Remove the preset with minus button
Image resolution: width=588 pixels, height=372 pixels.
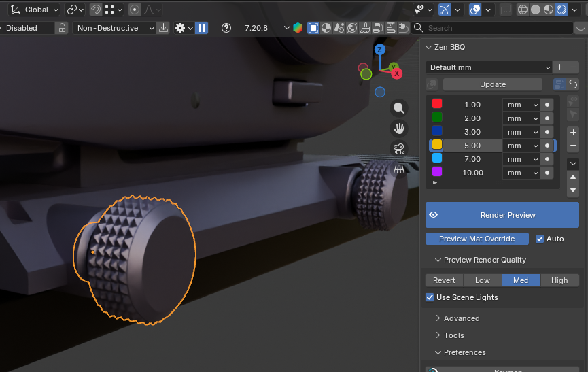click(x=573, y=67)
